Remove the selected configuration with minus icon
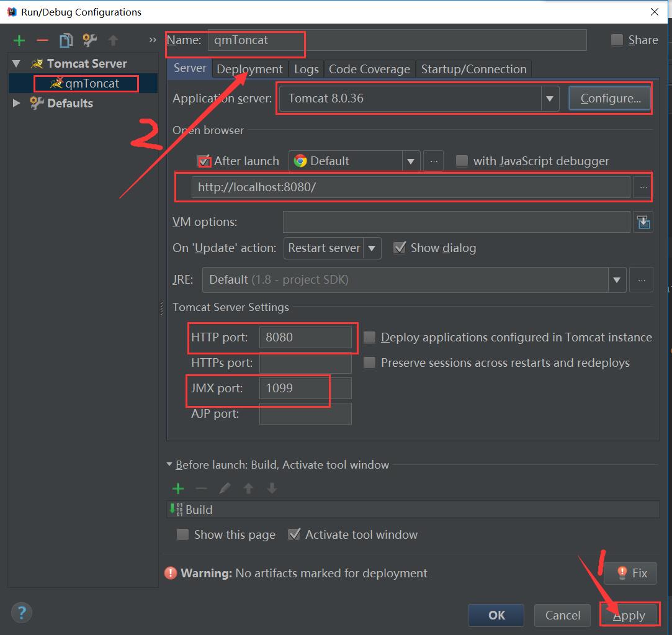 tap(42, 40)
